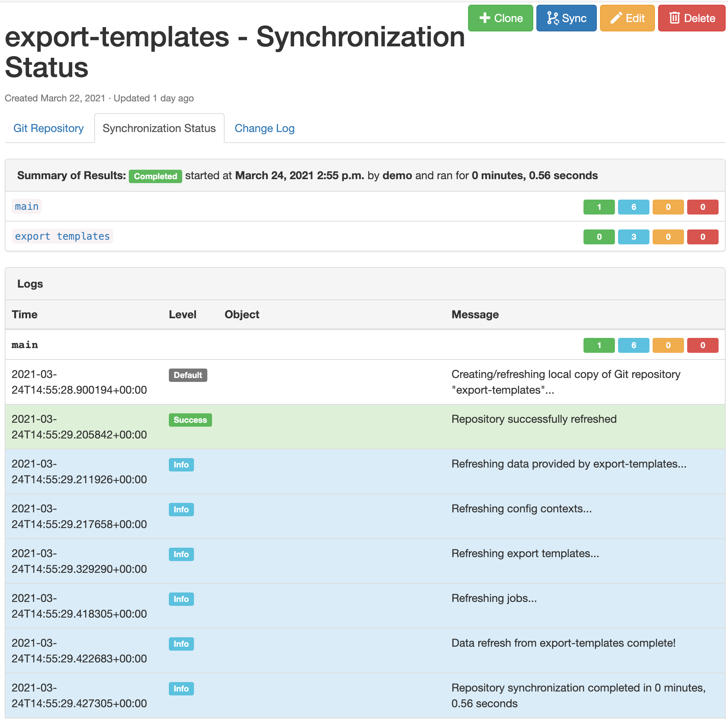Screen dimensions: 728x719
Task: Click blue info count 6 in main summary row
Action: pyautogui.click(x=634, y=207)
